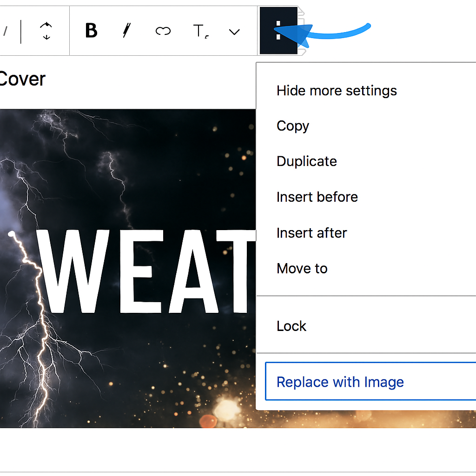The width and height of the screenshot is (476, 476).
Task: Move the block up with the up arrow
Action: [46, 25]
